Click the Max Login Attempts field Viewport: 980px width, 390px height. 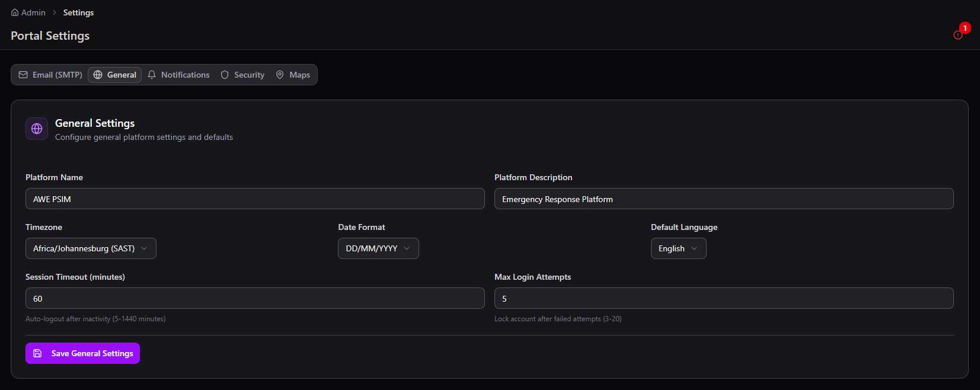pyautogui.click(x=724, y=298)
